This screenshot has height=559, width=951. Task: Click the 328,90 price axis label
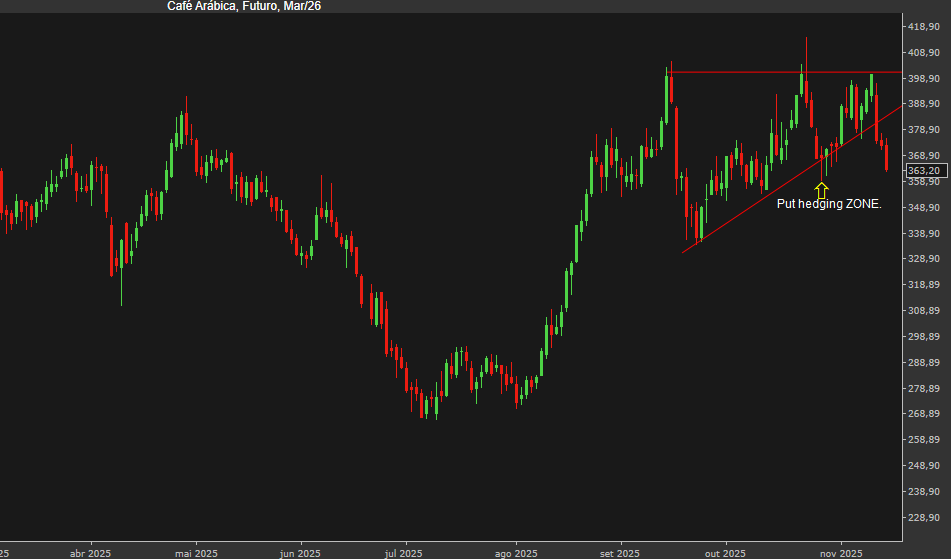click(924, 259)
